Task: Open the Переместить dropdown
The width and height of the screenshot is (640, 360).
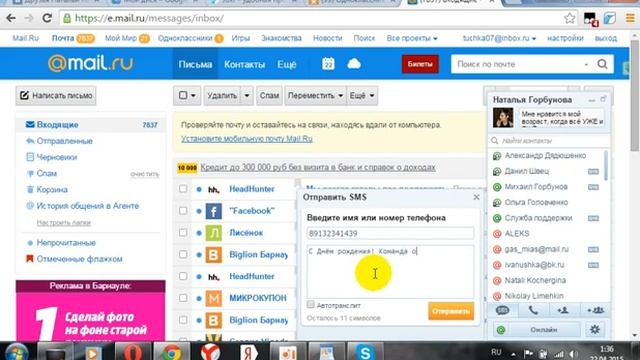Action: pyautogui.click(x=315, y=96)
